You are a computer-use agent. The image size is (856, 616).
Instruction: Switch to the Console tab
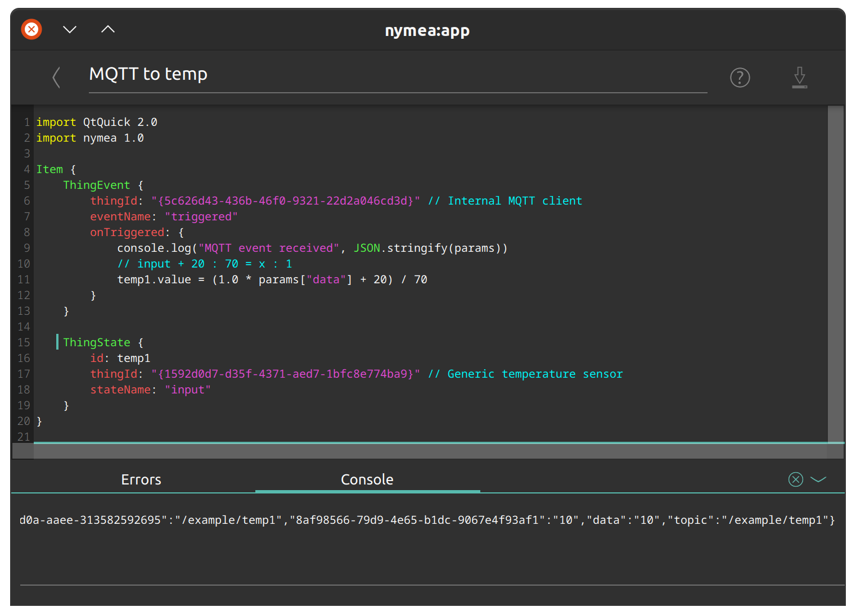(x=367, y=479)
